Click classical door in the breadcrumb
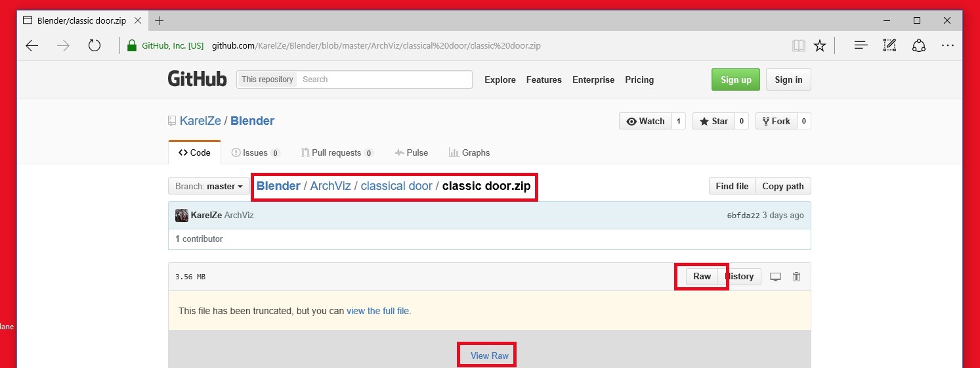The image size is (980, 368). 396,186
